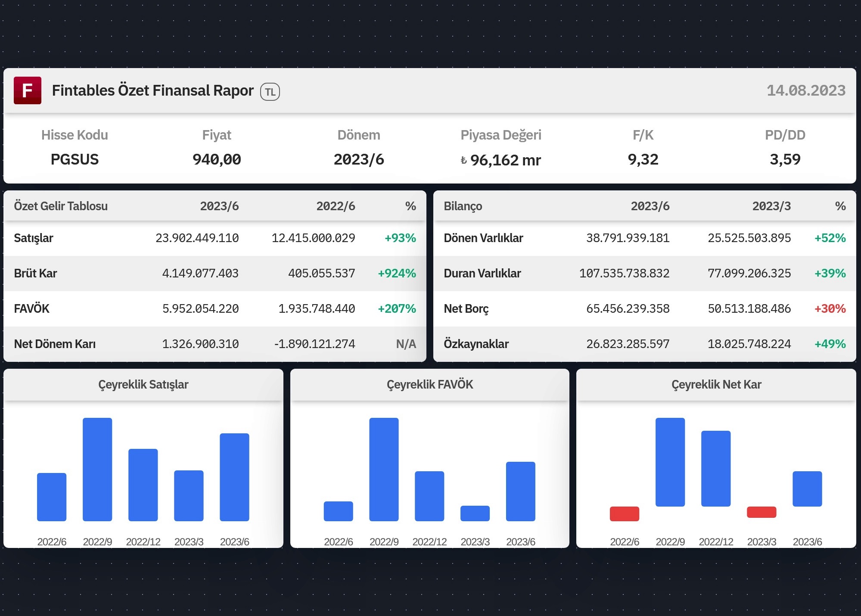Click the Net Borç row label

coord(466,309)
